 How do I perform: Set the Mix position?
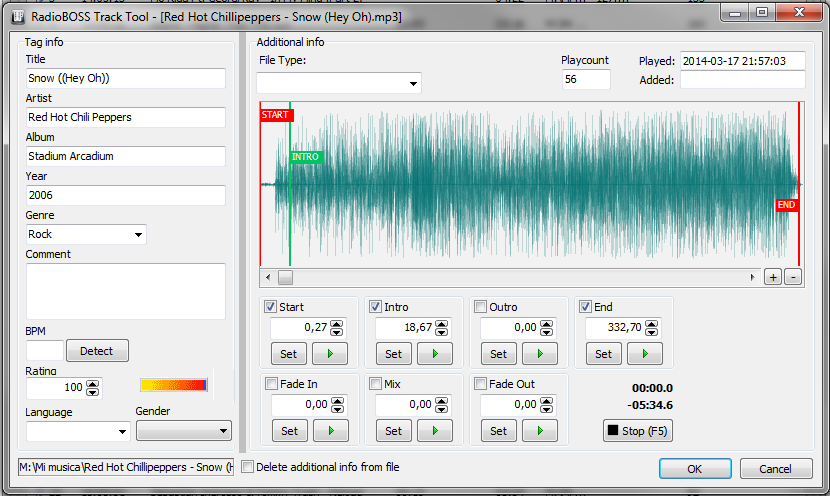tap(393, 431)
